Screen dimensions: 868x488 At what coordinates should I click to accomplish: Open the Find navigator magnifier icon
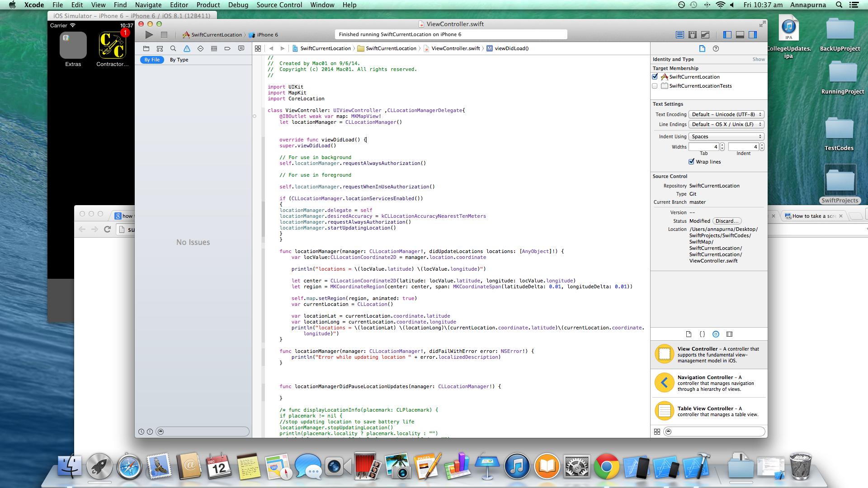pos(173,48)
